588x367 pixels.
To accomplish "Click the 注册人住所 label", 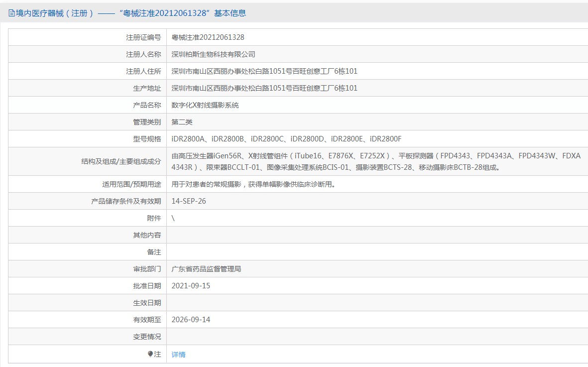I will pyautogui.click(x=143, y=71).
